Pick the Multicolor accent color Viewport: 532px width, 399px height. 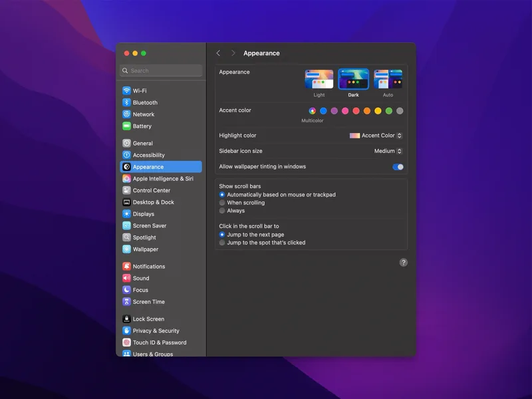pyautogui.click(x=312, y=111)
